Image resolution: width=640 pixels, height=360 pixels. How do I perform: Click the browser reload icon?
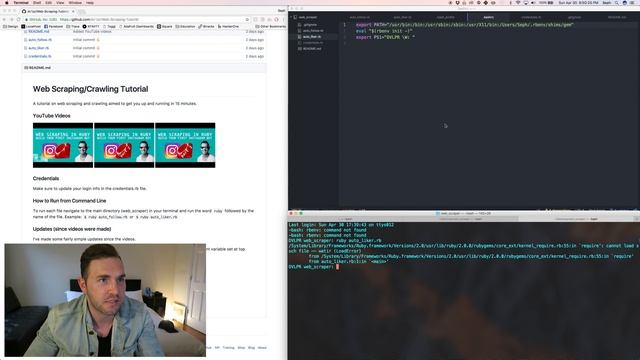click(18, 19)
